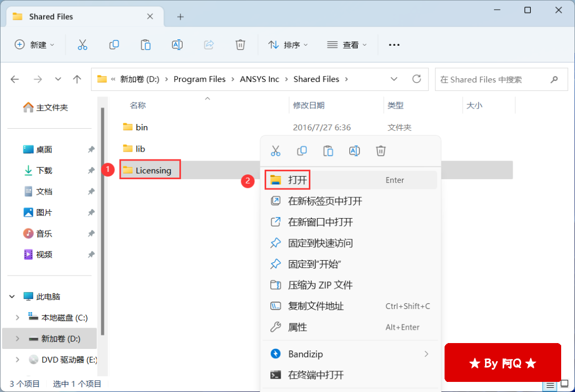
Task: Click the paste icon in the top toolbar
Action: 145,45
